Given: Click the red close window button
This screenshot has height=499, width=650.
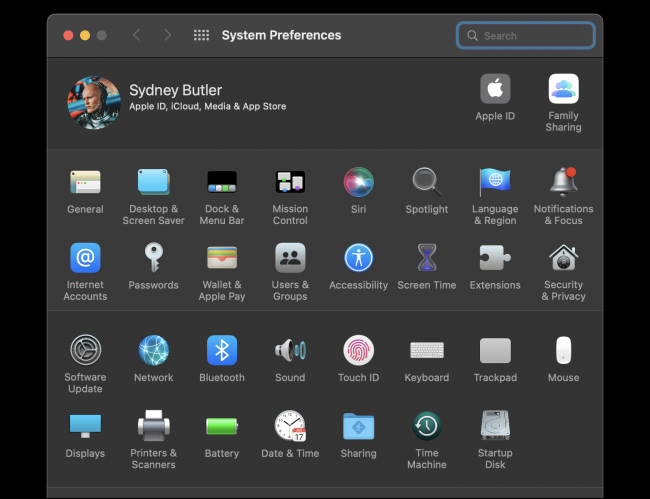Looking at the screenshot, I should coord(68,35).
